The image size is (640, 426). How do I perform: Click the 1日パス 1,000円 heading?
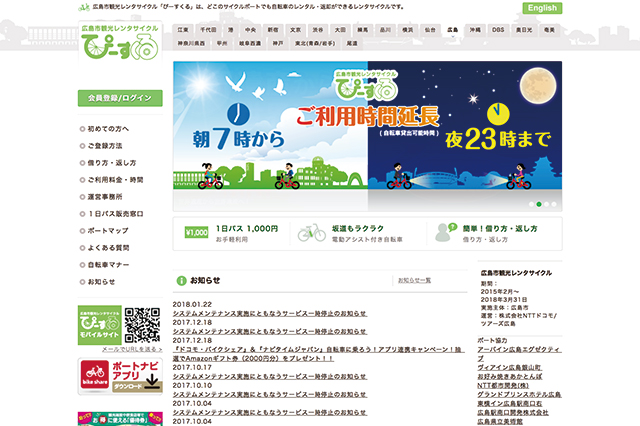click(247, 229)
